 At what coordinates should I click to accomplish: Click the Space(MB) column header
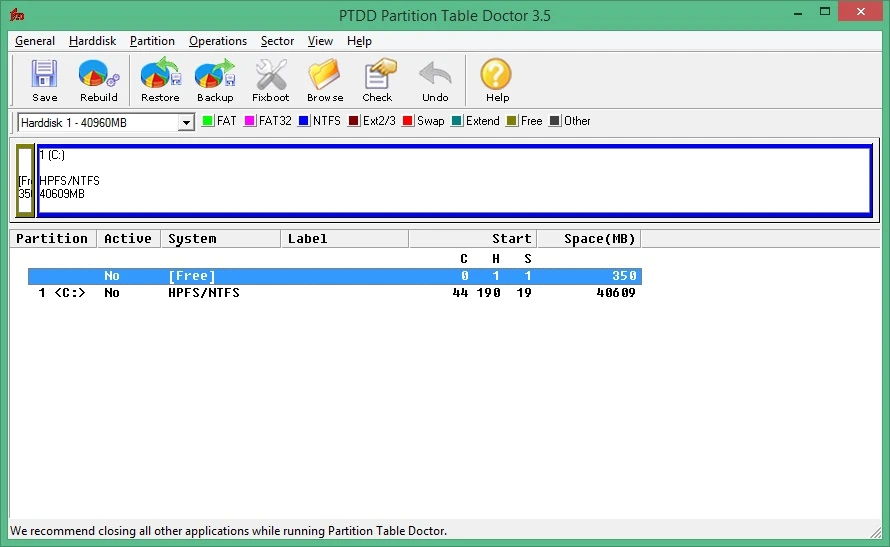[x=589, y=239]
